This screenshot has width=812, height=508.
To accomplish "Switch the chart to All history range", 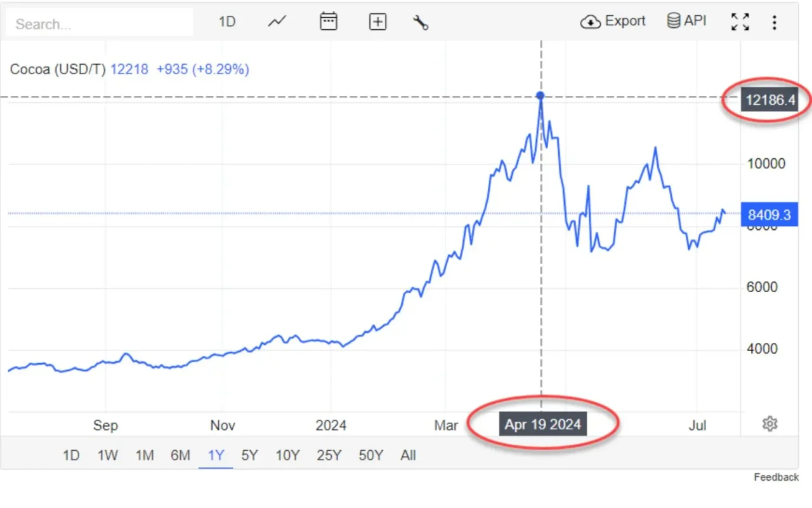I will (408, 455).
